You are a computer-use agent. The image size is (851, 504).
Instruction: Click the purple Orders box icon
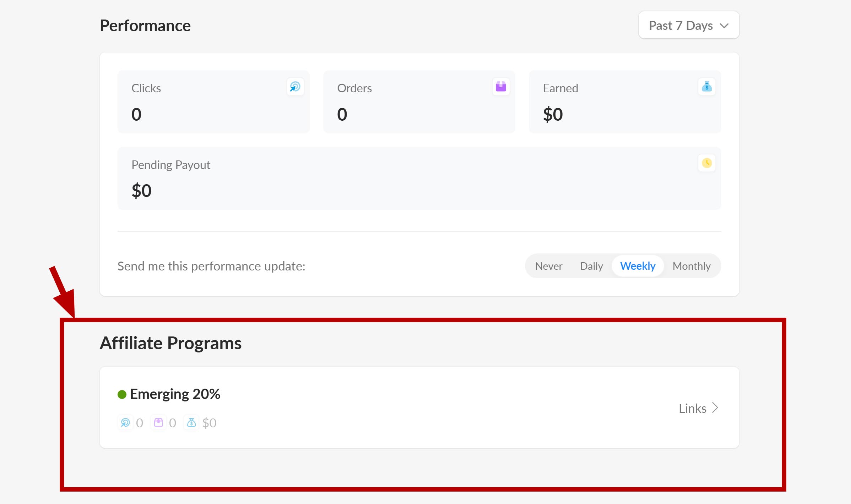coord(501,87)
